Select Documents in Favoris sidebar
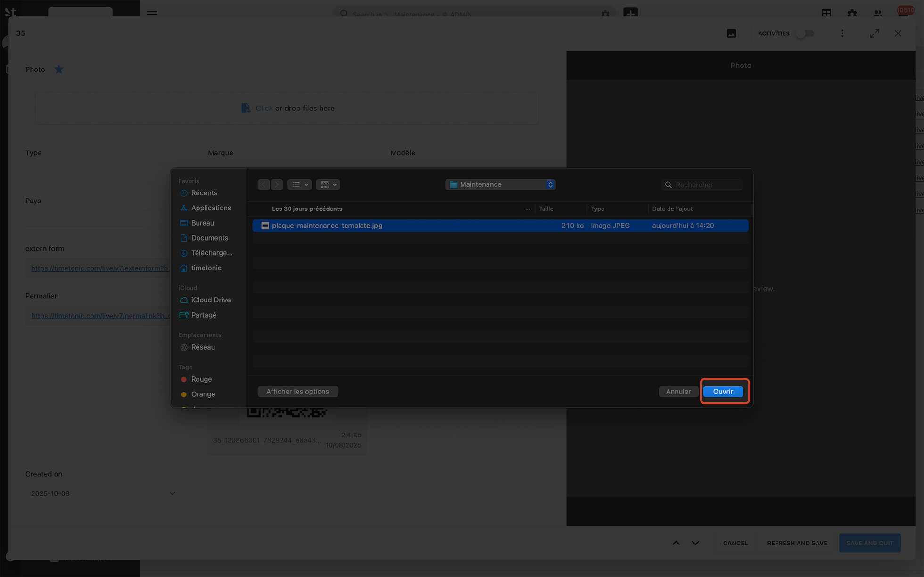Image resolution: width=924 pixels, height=577 pixels. click(209, 238)
